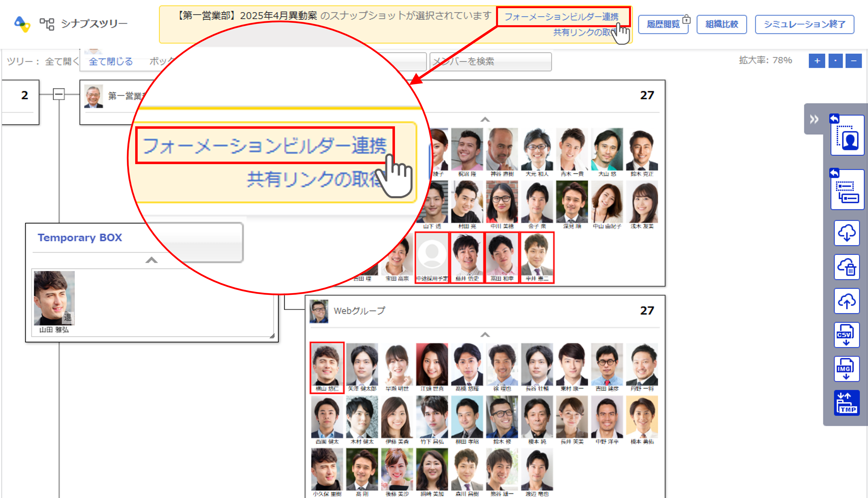The image size is (868, 498).
Task: Click the メンバーを検索 search field
Action: pos(490,62)
